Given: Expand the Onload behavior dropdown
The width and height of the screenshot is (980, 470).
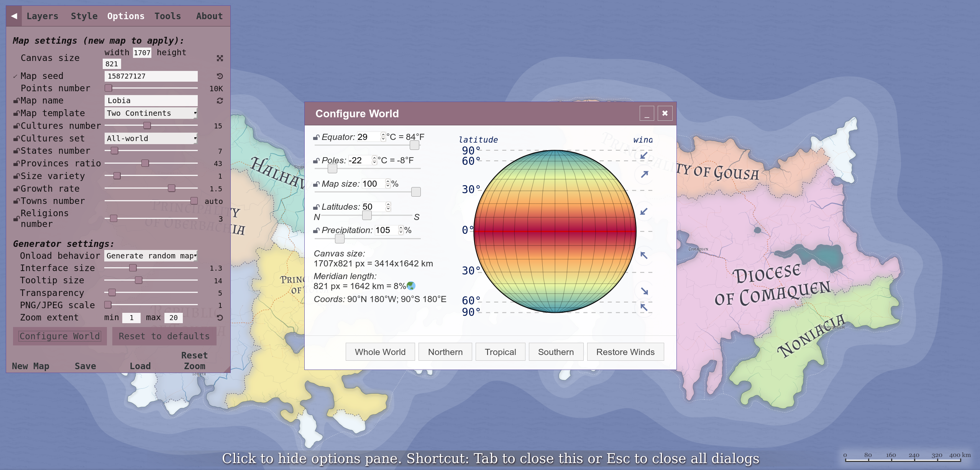Looking at the screenshot, I should [x=151, y=256].
